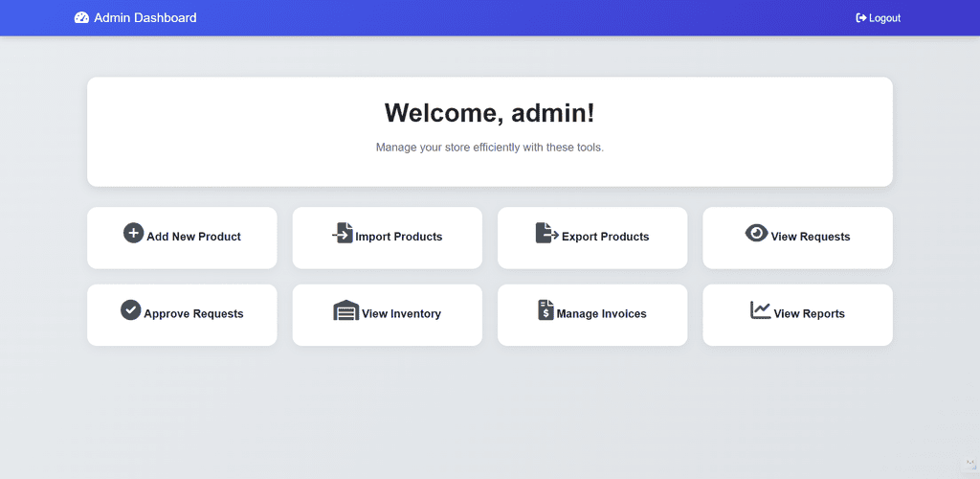Click the Admin Dashboard title text

coord(145,17)
